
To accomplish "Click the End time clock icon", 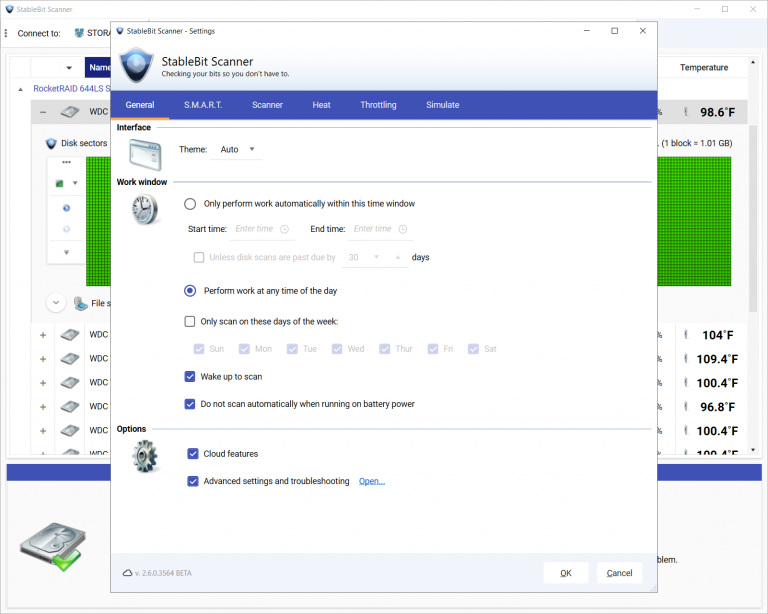I will pyautogui.click(x=404, y=229).
